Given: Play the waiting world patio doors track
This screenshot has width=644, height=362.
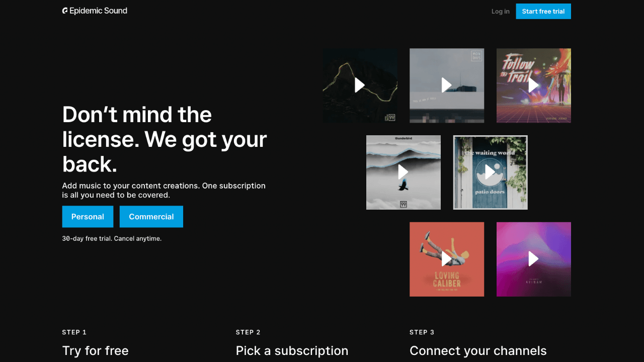Looking at the screenshot, I should point(491,172).
